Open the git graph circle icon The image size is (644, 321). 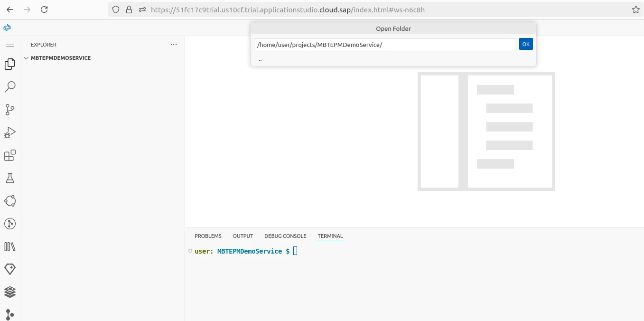(10, 224)
